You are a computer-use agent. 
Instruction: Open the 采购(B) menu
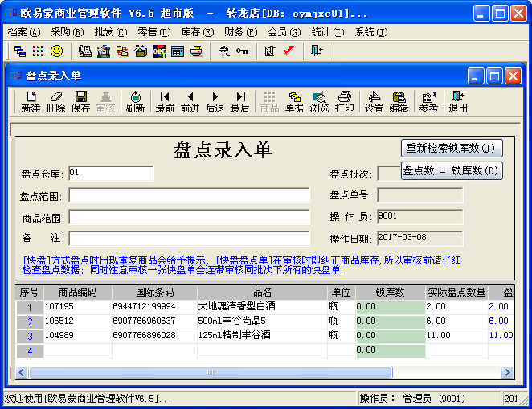point(68,32)
